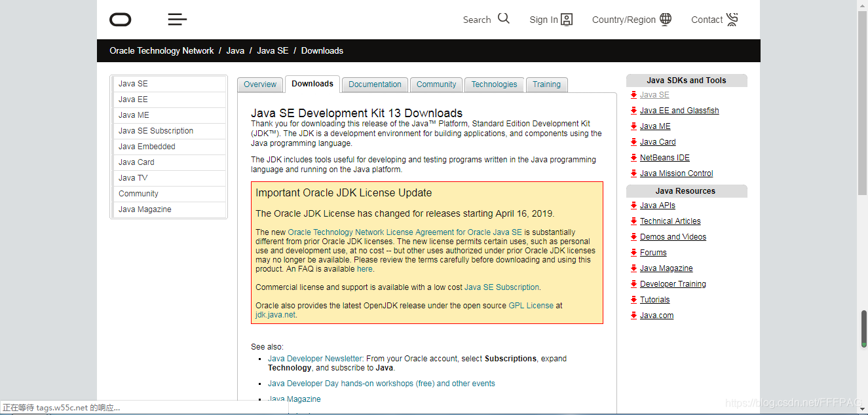
Task: Click the Java SE breadcrumb link
Action: pyautogui.click(x=273, y=50)
